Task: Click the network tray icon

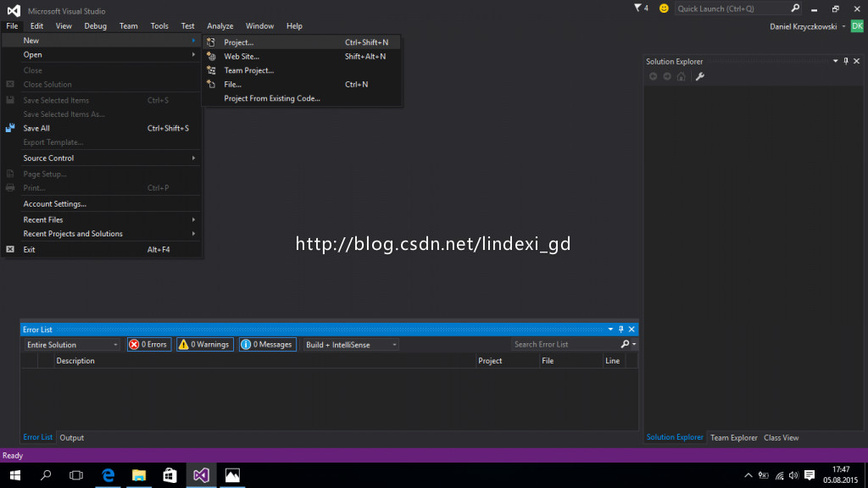Action: coord(780,475)
